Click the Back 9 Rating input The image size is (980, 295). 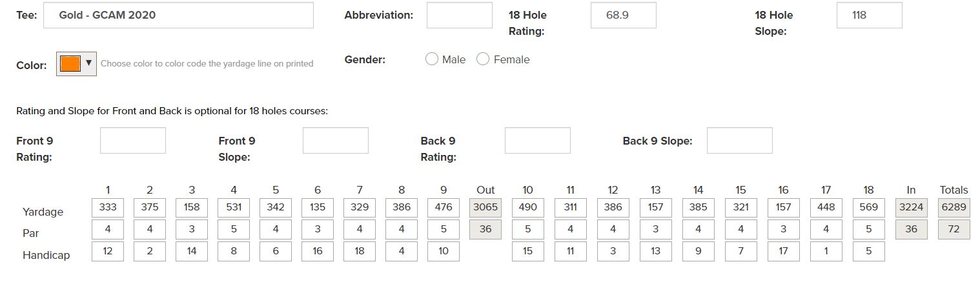(538, 141)
